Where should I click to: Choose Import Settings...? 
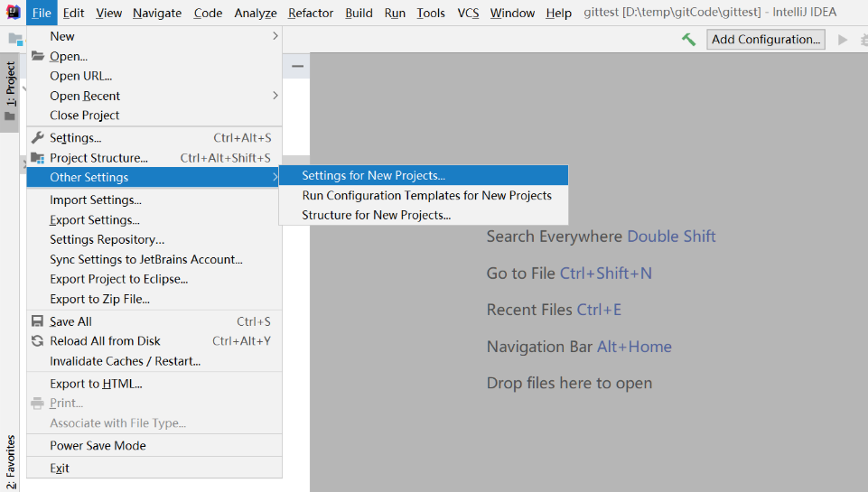154,200
